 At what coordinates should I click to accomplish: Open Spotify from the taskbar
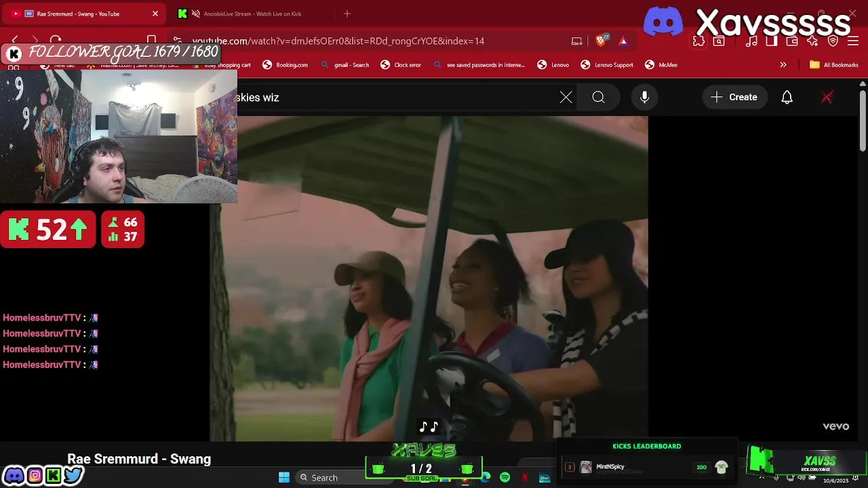[505, 478]
